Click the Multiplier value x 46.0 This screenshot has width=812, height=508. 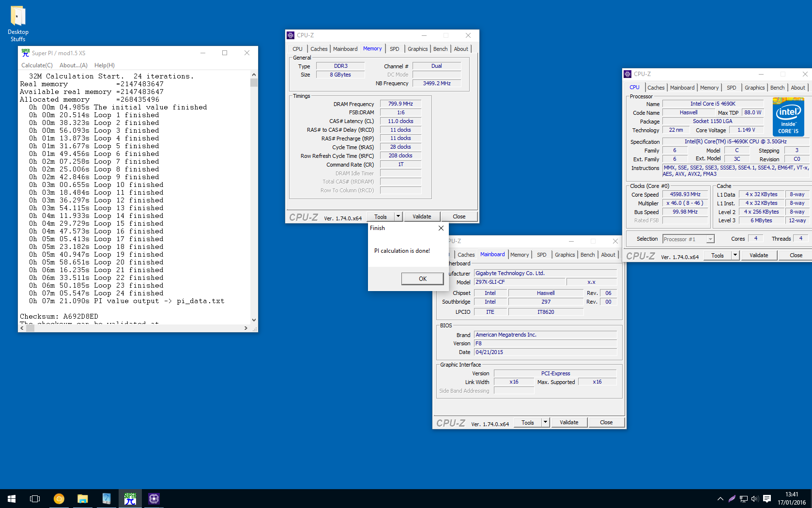685,203
